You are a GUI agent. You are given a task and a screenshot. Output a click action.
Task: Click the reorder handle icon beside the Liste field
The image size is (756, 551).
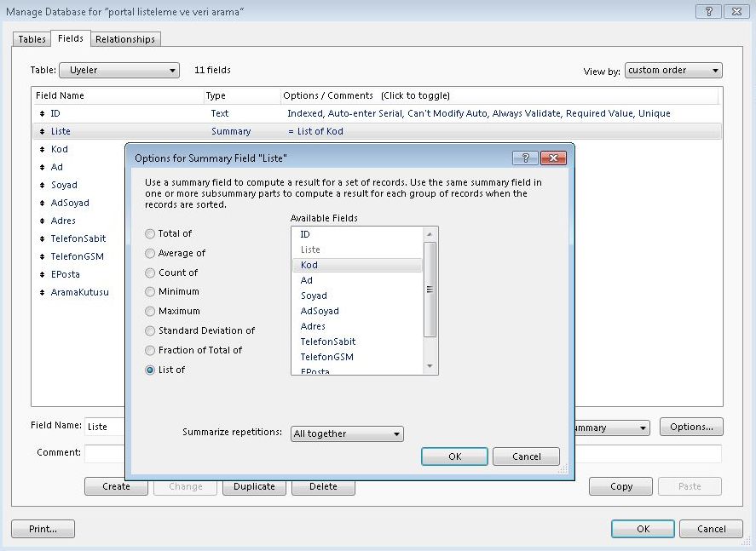point(42,131)
